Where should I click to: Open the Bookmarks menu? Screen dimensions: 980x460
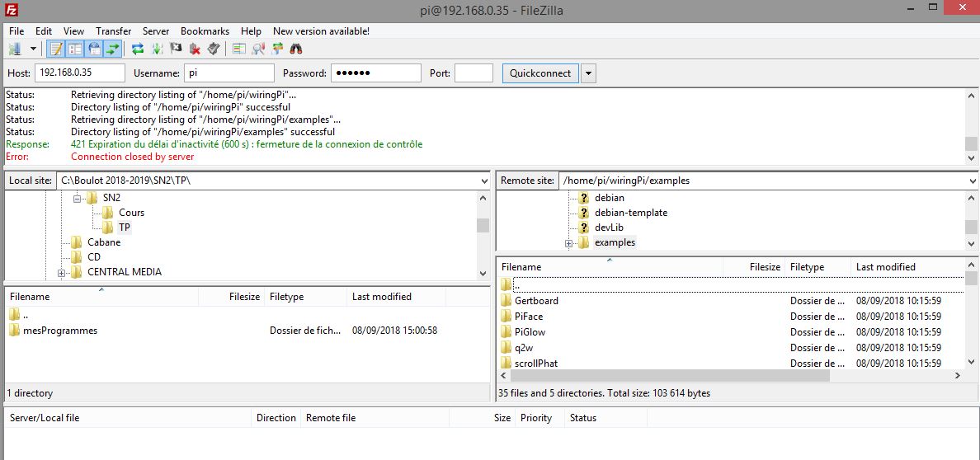coord(205,31)
